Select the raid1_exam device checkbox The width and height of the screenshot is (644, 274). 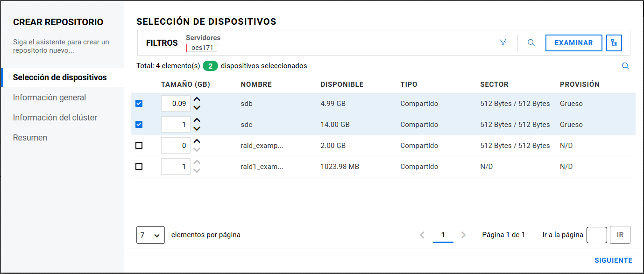point(139,167)
